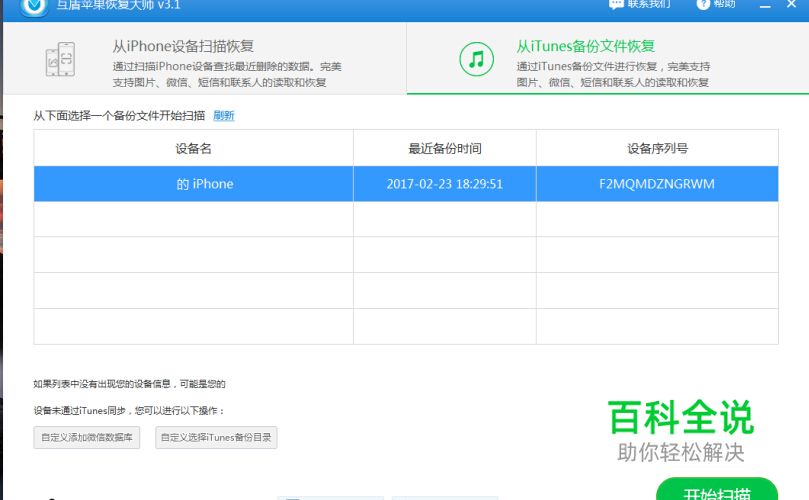Click 自定义添加微信数据库 button

87,438
